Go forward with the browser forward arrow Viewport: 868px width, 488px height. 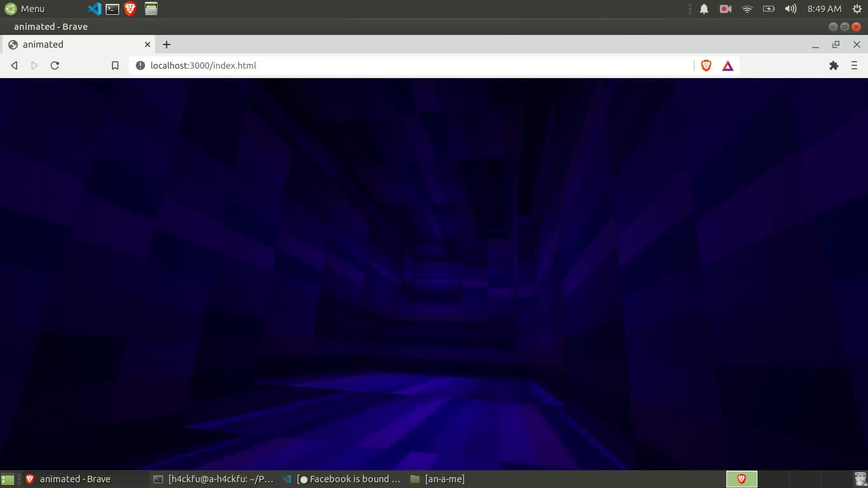(x=34, y=65)
